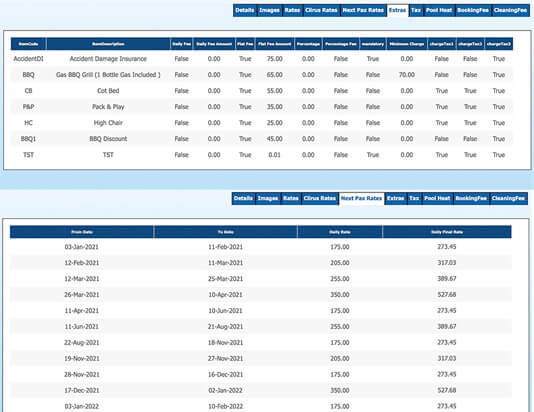Click the From Date column header
The image size is (534, 412).
click(x=82, y=232)
